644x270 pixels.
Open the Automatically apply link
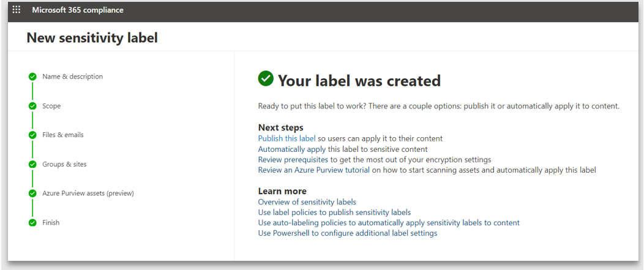[290, 149]
